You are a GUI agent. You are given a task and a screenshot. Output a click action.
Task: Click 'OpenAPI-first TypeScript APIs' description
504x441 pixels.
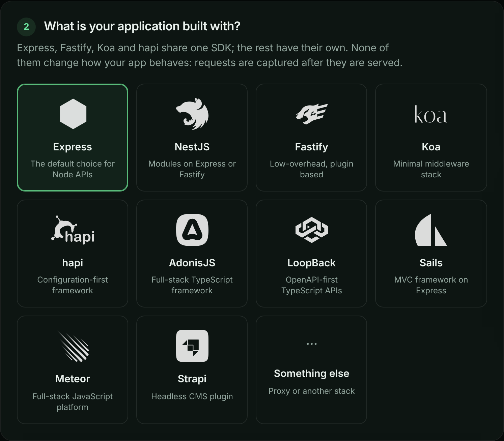click(x=312, y=285)
